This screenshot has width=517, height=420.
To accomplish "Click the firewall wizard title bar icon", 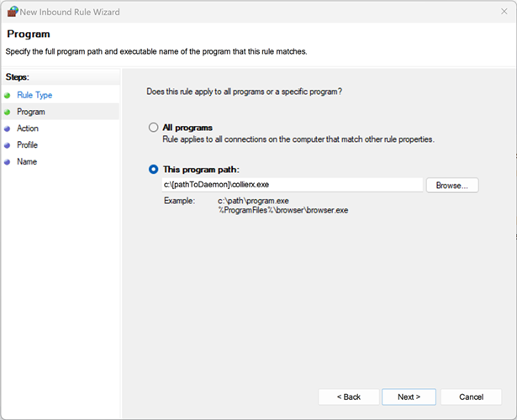I will tap(13, 12).
